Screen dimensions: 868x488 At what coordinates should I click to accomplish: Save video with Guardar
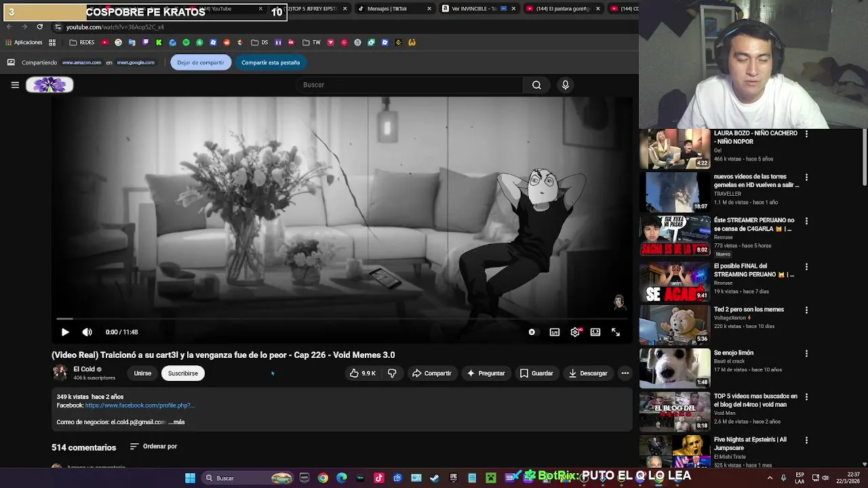pos(536,373)
